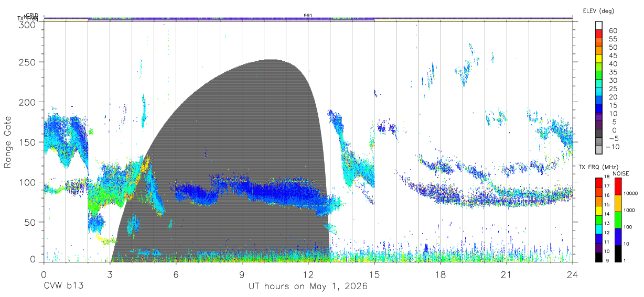
Task: Click the 24 tick on the UT hours axis
Action: tap(573, 274)
